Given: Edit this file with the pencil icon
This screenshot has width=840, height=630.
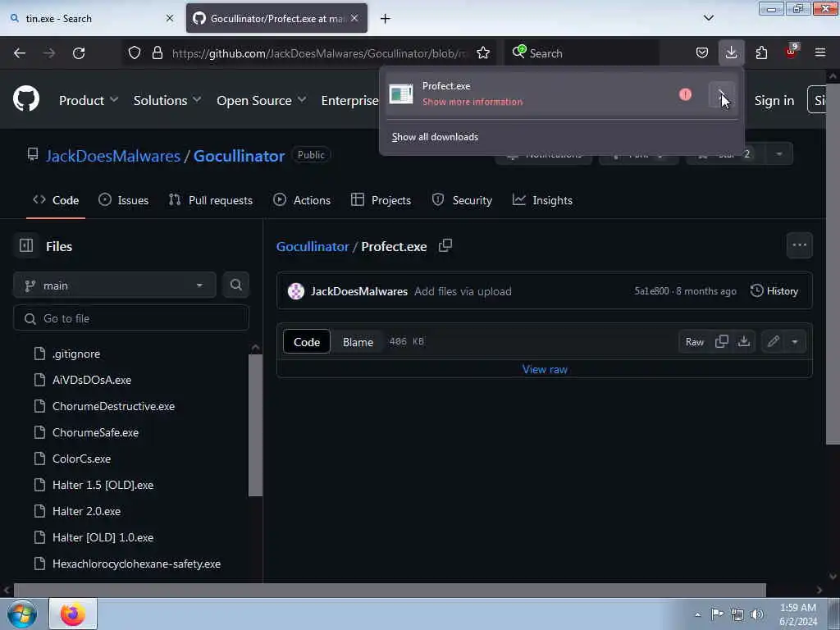Looking at the screenshot, I should tap(773, 342).
